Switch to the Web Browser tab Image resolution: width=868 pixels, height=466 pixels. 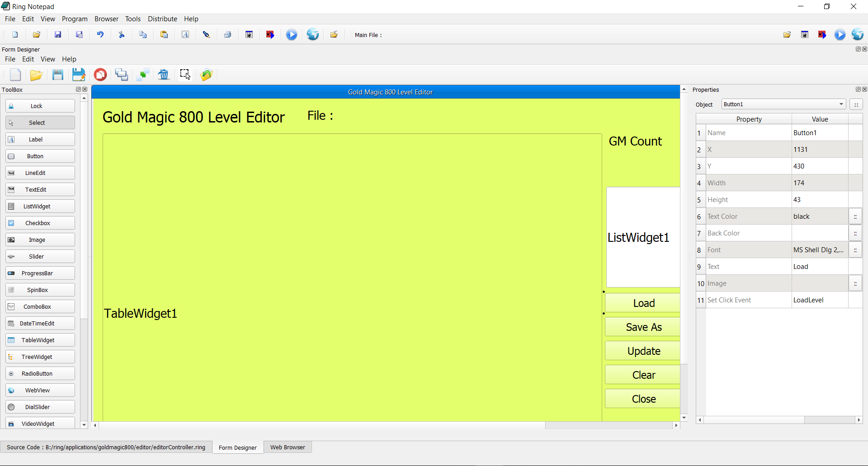tap(288, 447)
